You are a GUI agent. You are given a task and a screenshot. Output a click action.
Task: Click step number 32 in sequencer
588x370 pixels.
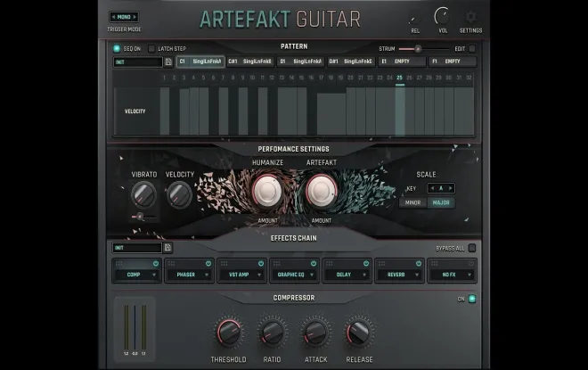click(x=469, y=78)
